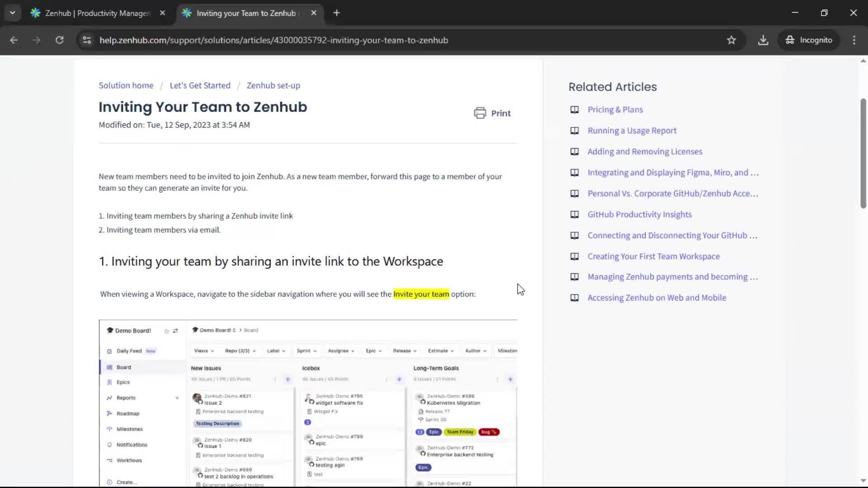Screen dimensions: 868x488
Task: Click the plus icon on the Icebox column
Action: tap(400, 380)
